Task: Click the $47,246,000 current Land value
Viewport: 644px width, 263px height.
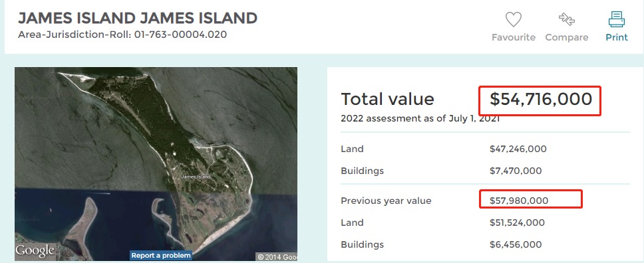Action: point(518,149)
